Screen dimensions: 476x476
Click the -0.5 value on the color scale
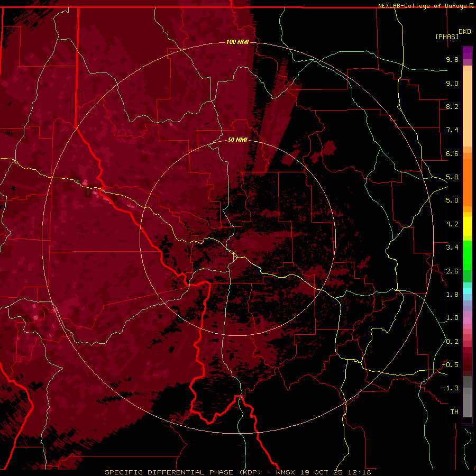[x=450, y=365]
